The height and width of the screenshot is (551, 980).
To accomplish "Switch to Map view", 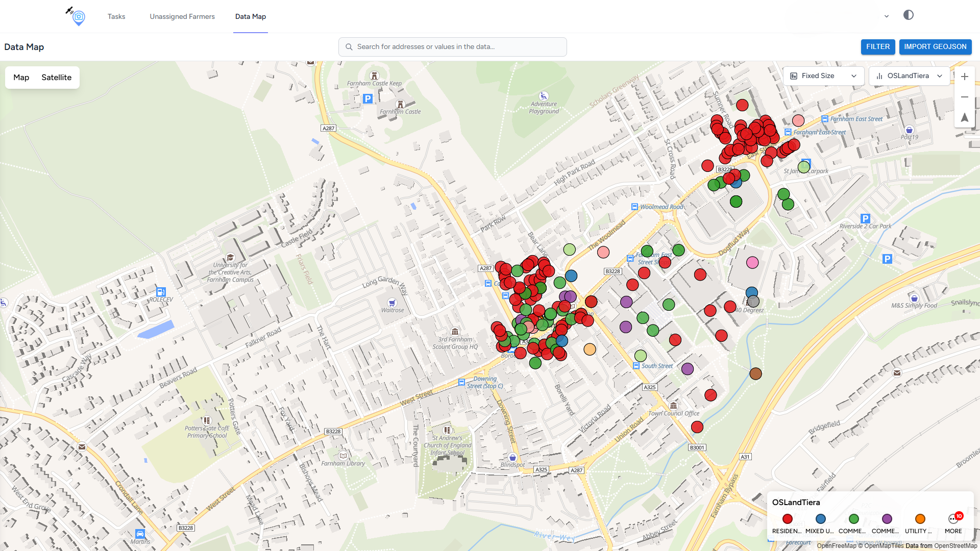I will coord(21,78).
